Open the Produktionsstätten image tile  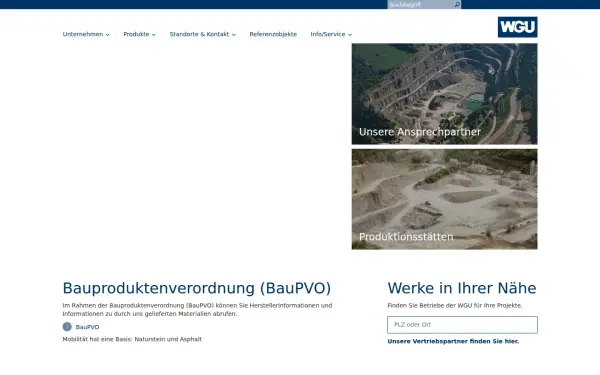click(445, 199)
